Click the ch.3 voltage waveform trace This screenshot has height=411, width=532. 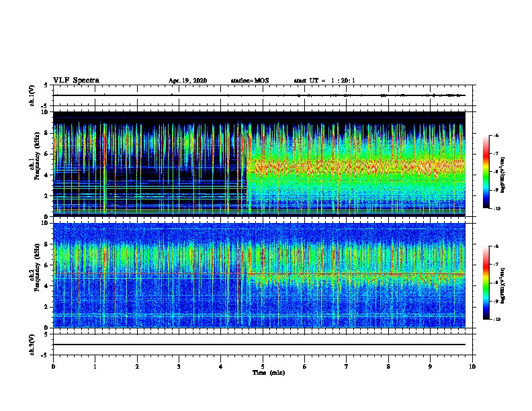[259, 345]
